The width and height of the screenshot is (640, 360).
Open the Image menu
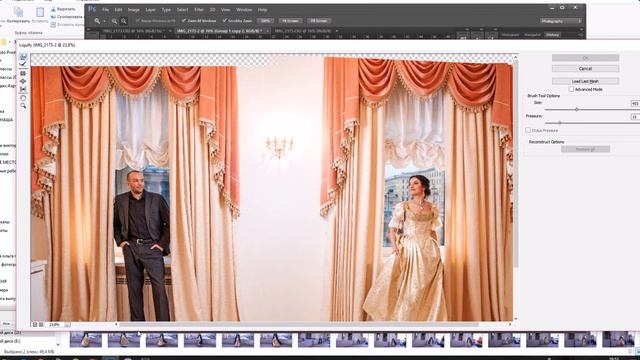point(133,9)
